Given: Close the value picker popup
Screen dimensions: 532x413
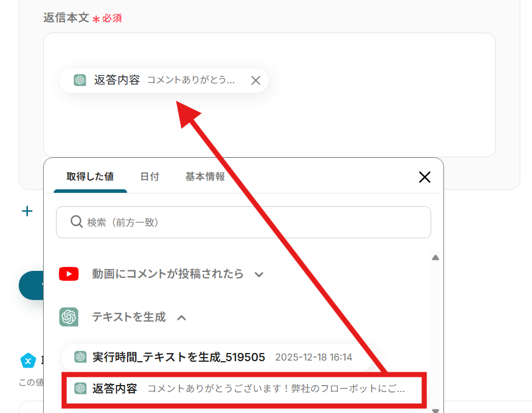Looking at the screenshot, I should [x=424, y=177].
